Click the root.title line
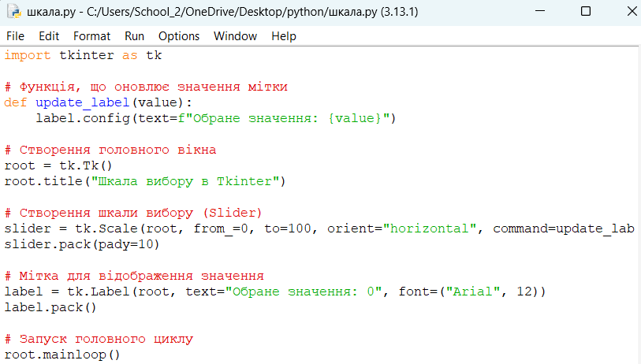Image resolution: width=641 pixels, height=364 pixels. click(x=145, y=181)
